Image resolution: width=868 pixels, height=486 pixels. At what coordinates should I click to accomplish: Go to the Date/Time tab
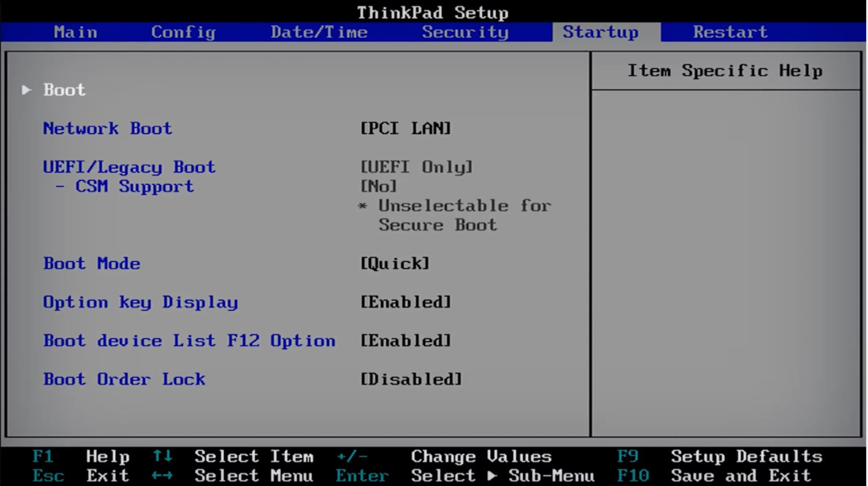[x=319, y=32]
